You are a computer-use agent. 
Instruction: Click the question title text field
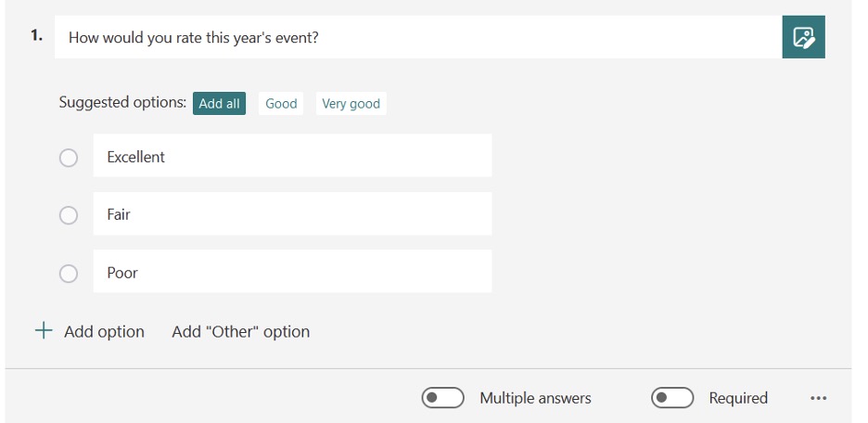pos(418,37)
